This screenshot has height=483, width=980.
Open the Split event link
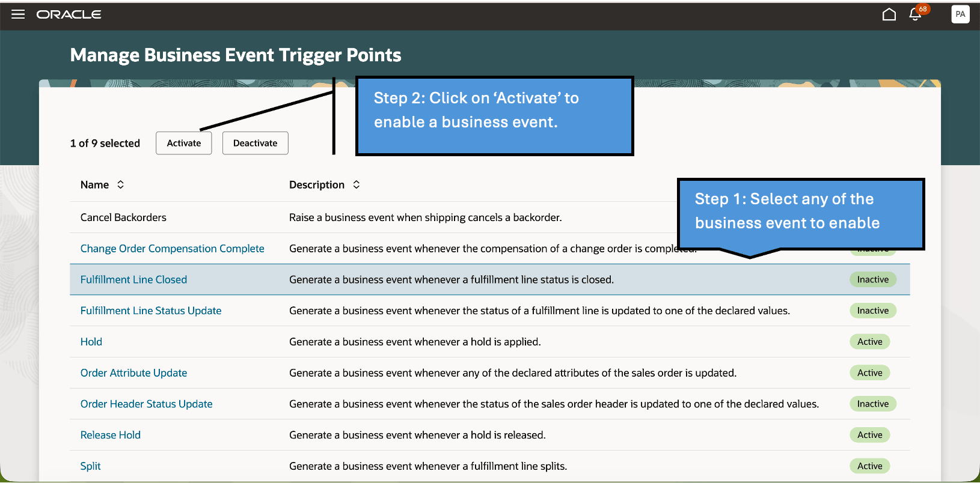click(x=91, y=466)
